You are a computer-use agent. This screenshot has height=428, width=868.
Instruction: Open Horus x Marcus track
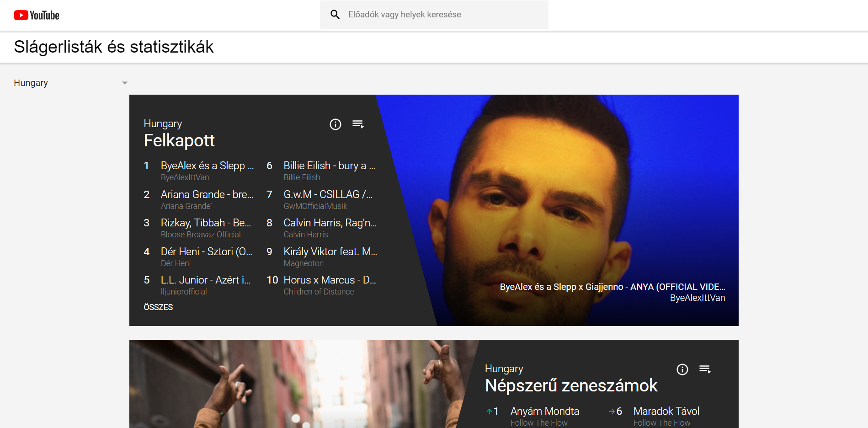click(330, 280)
